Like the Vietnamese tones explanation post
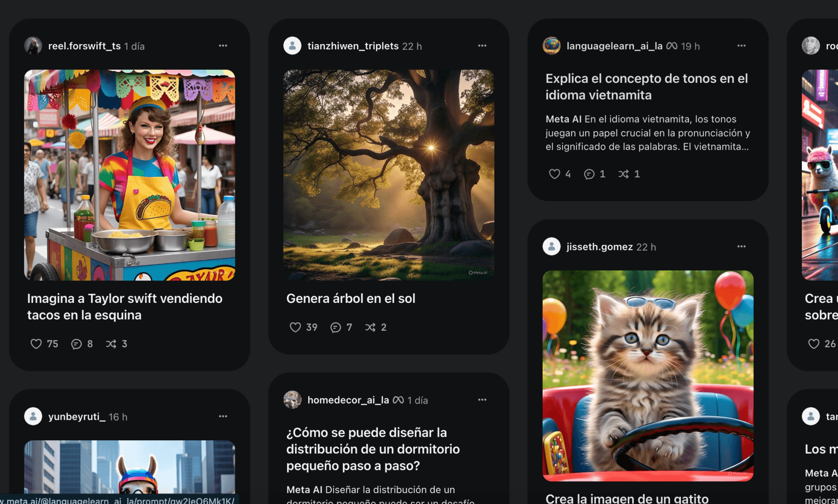Viewport: 838px width, 504px height. point(554,174)
